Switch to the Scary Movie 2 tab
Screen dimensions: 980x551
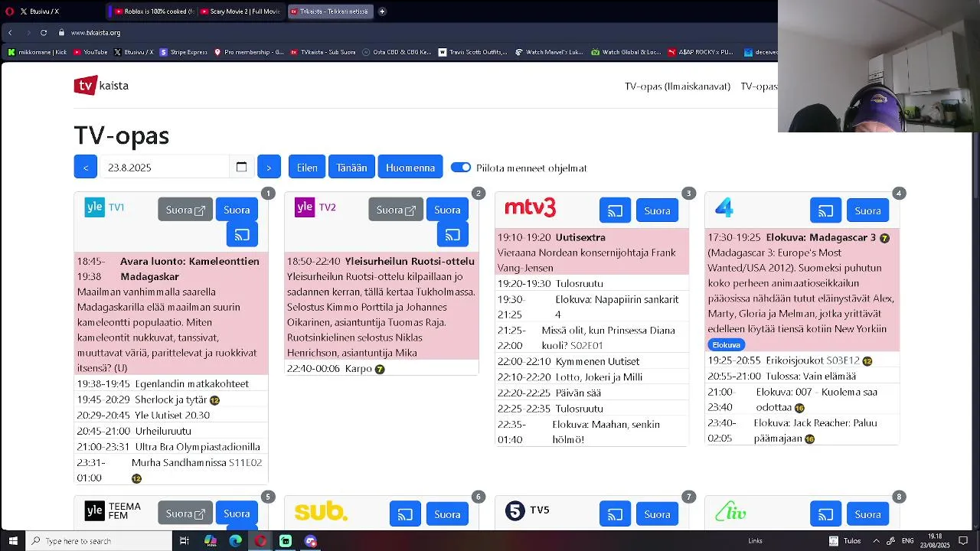coord(241,11)
